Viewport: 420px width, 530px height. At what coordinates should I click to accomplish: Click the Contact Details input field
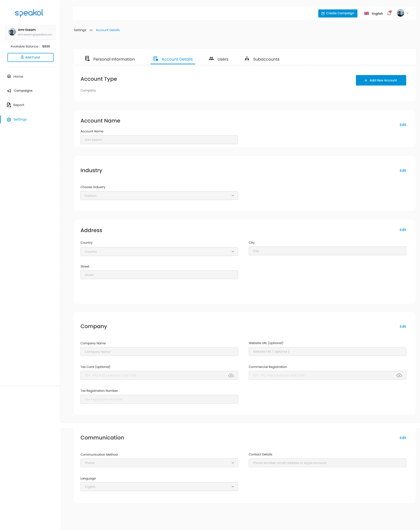[x=327, y=463]
